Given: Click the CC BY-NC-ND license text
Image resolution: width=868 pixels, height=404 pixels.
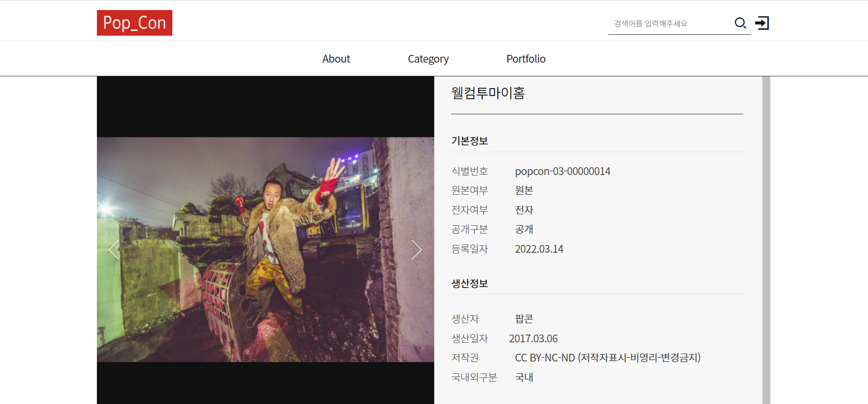Looking at the screenshot, I should pyautogui.click(x=607, y=358).
